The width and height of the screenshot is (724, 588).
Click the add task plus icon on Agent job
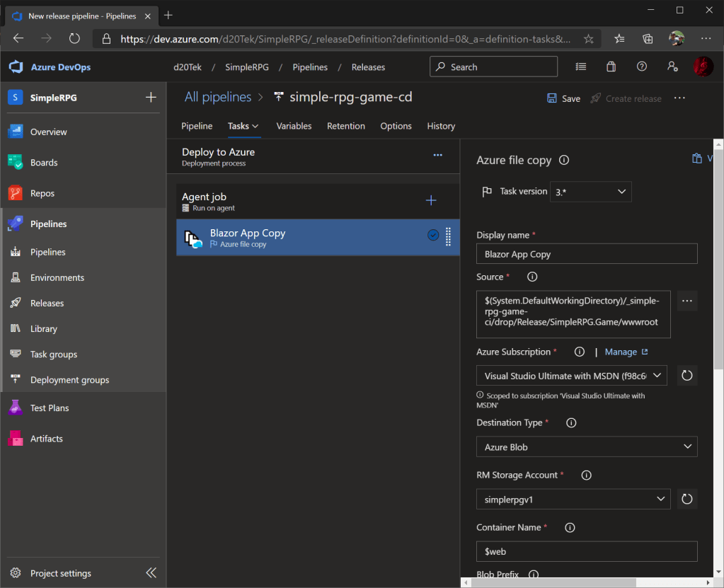tap(431, 201)
